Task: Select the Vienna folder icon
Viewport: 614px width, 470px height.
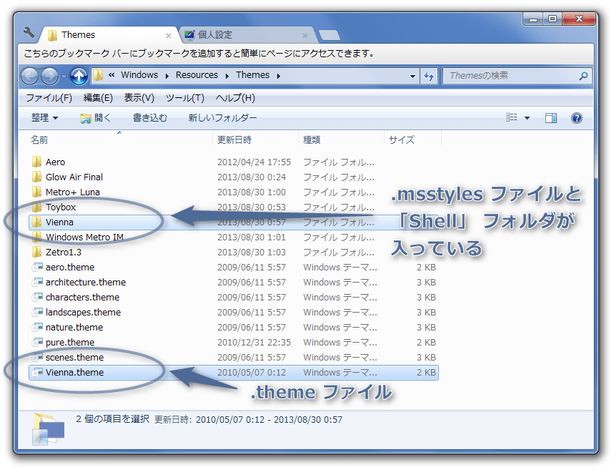Action: (x=37, y=222)
